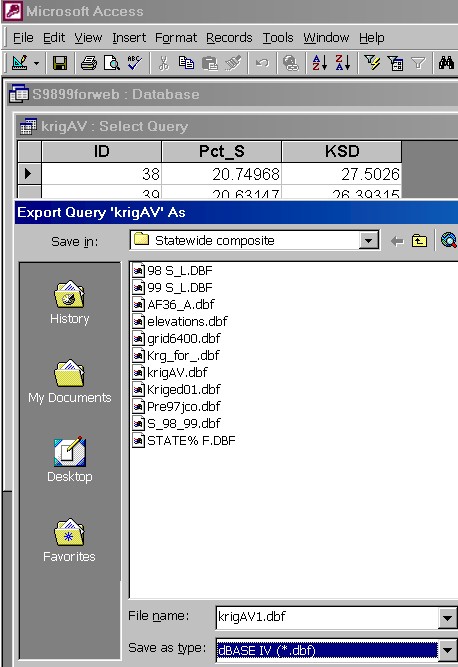This screenshot has width=458, height=667.
Task: Open the Tools menu
Action: click(278, 38)
